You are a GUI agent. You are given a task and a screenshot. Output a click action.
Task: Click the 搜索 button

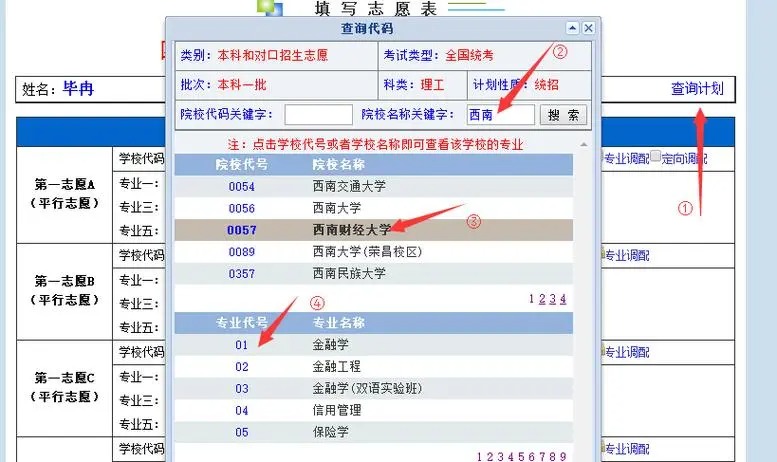[563, 115]
